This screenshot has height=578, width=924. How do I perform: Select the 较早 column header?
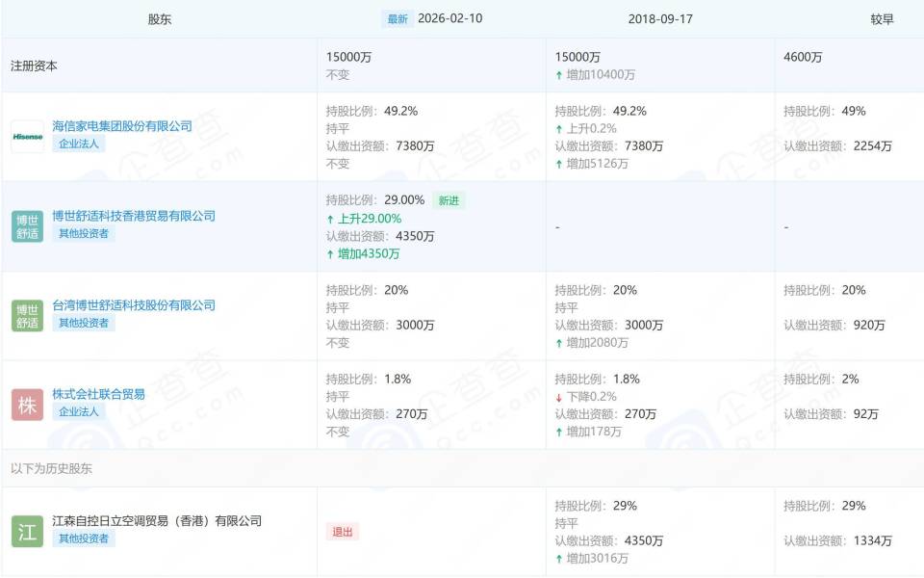(883, 19)
